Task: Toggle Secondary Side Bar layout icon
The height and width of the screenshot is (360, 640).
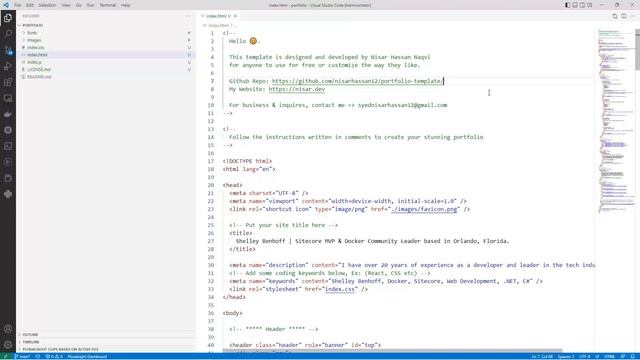Action: click(x=582, y=5)
